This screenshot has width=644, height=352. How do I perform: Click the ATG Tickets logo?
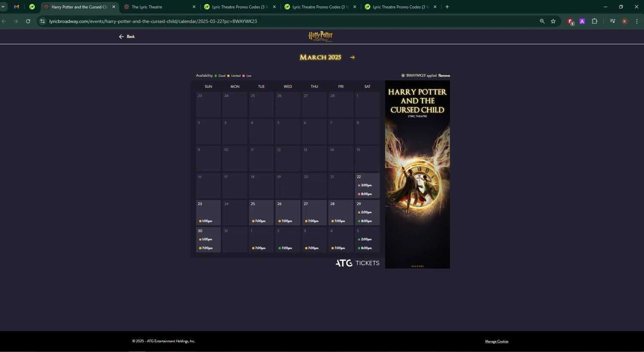pos(357,263)
